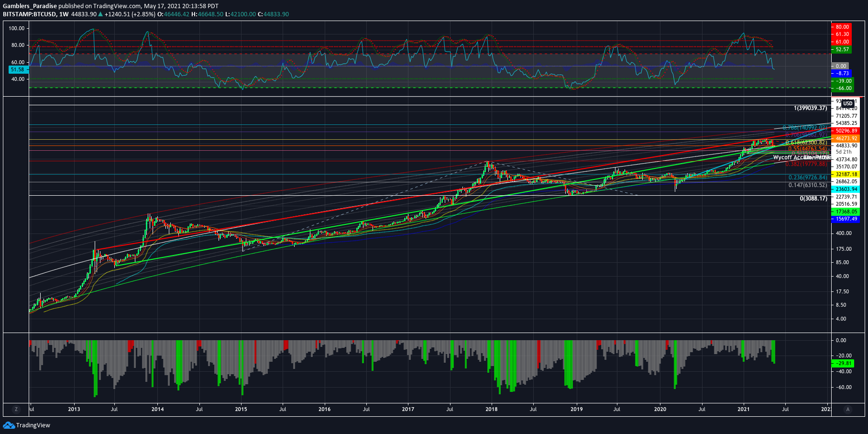Click the 2020 date on time axis
This screenshot has width=868, height=434.
pos(660,409)
